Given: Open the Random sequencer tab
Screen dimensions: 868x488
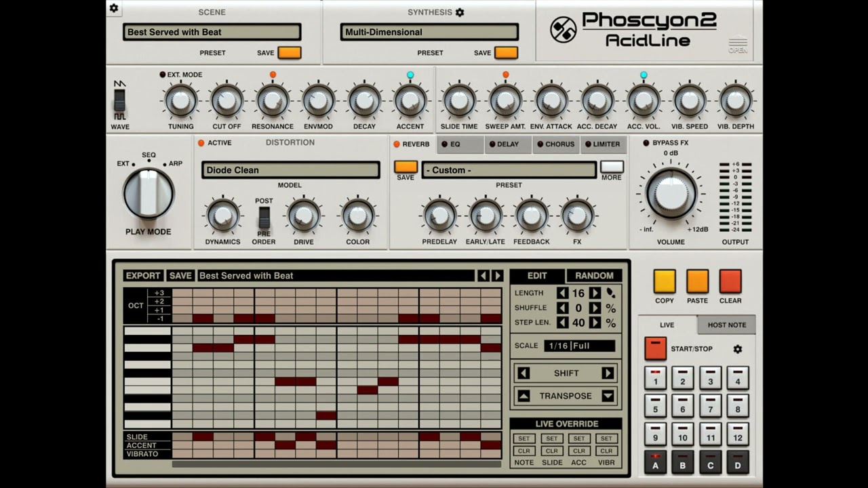Looking at the screenshot, I should (x=594, y=276).
